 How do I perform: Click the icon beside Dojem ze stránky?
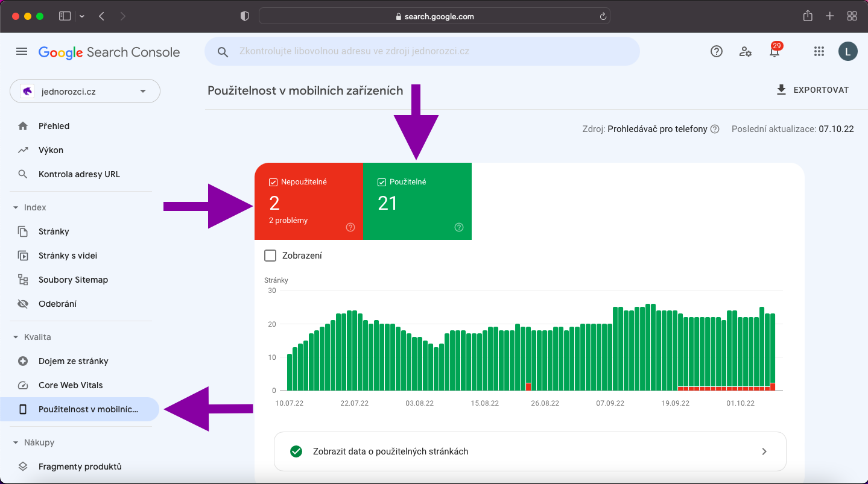coord(23,361)
